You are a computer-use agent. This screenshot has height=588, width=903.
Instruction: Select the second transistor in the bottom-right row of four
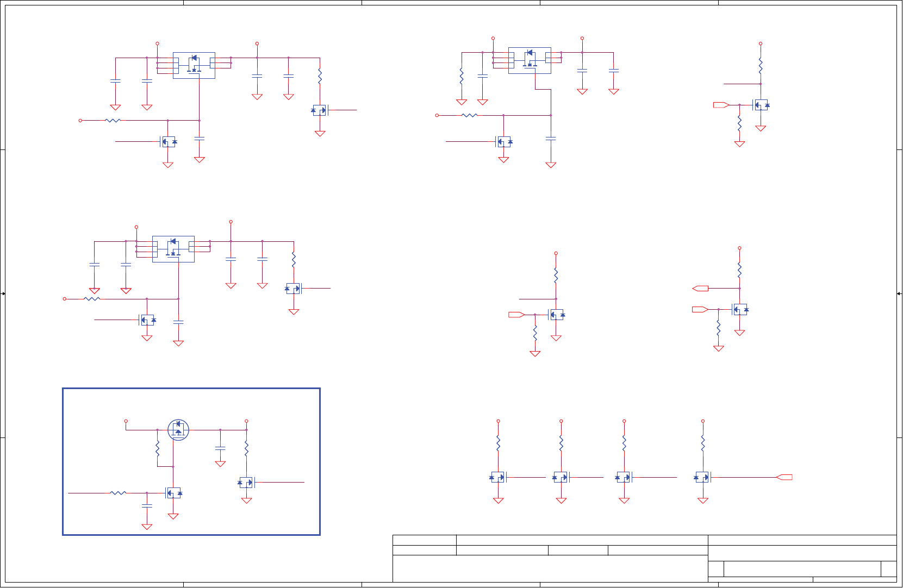[x=561, y=477]
